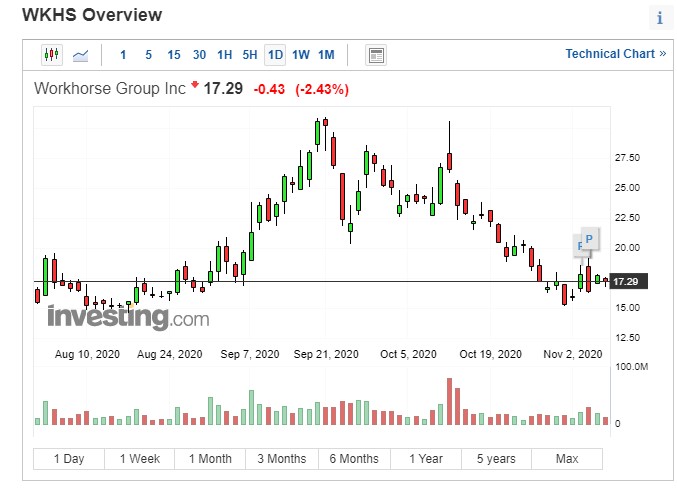The width and height of the screenshot is (677, 490).
Task: Set range to 1 Year
Action: click(x=426, y=459)
